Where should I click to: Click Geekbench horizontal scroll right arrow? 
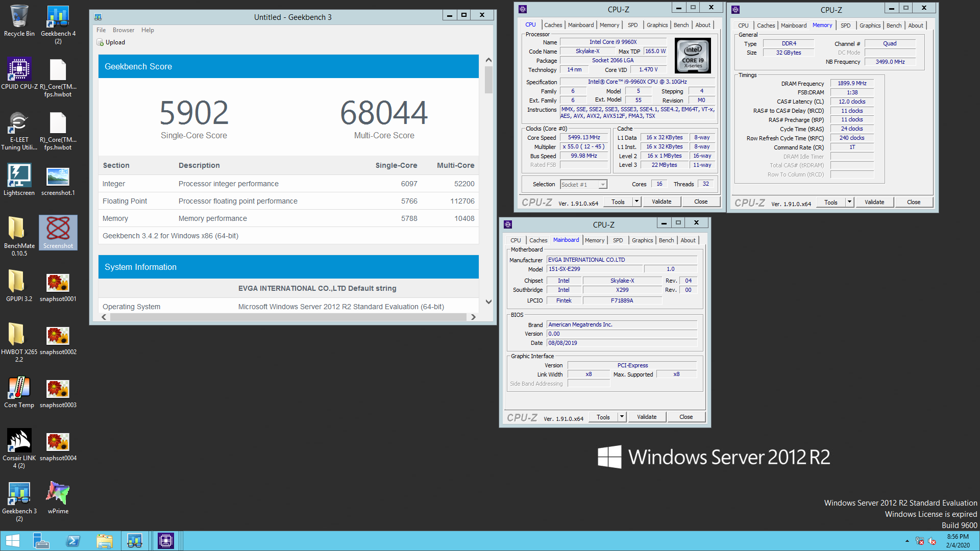(x=473, y=317)
